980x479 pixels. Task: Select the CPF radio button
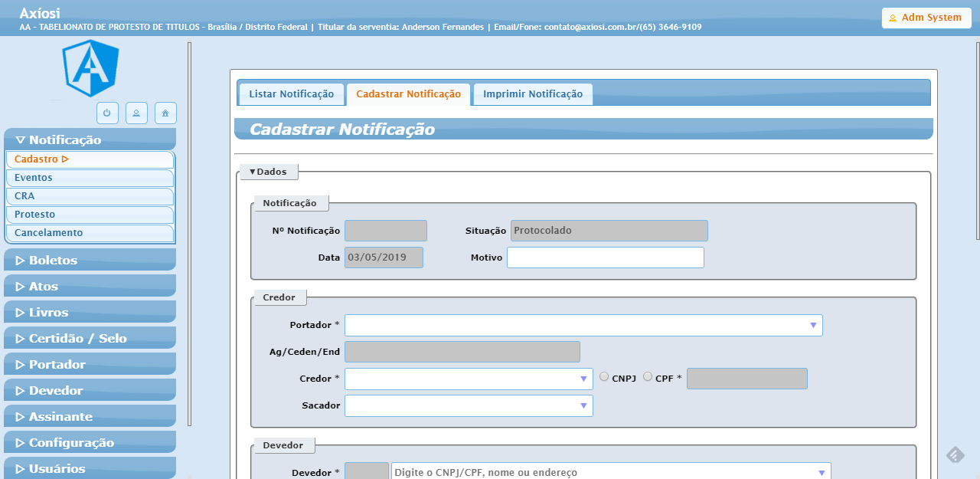(648, 377)
